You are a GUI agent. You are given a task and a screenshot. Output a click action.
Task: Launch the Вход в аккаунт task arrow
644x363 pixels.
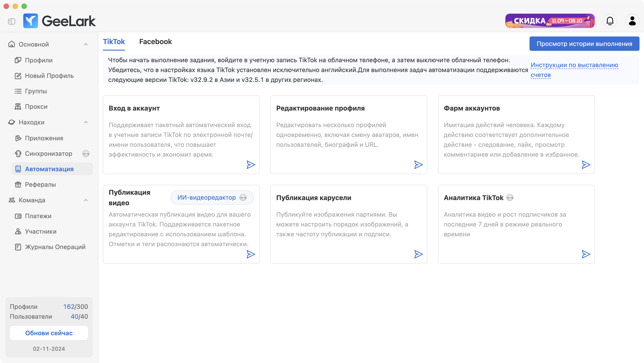(251, 165)
